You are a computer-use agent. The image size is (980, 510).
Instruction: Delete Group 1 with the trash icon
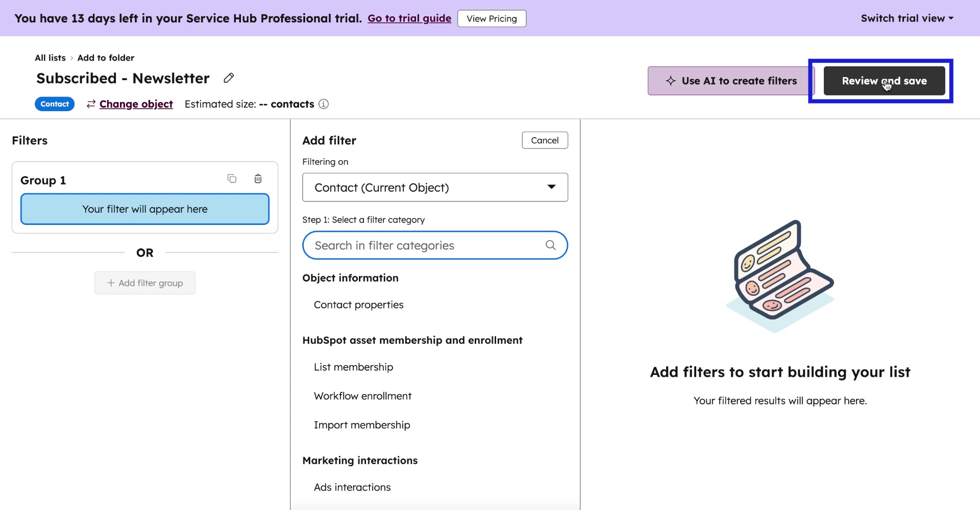tap(258, 178)
